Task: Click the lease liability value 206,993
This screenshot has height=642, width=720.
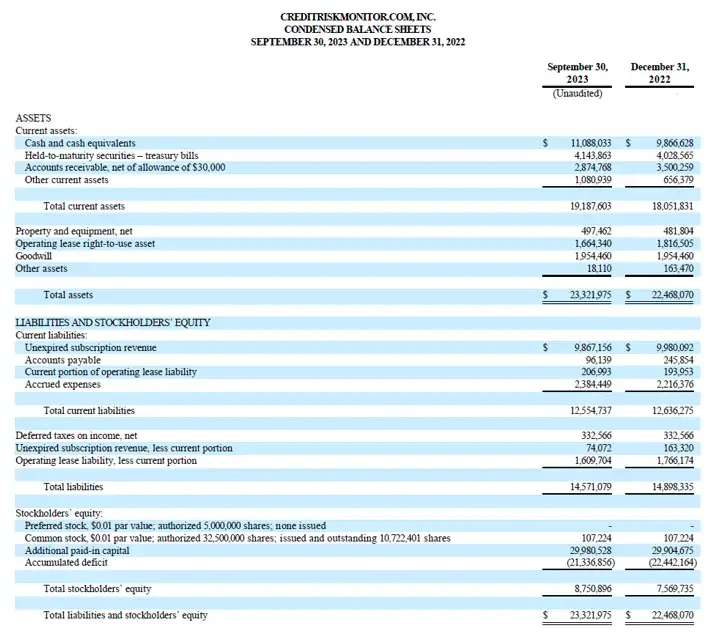Action: coord(596,372)
